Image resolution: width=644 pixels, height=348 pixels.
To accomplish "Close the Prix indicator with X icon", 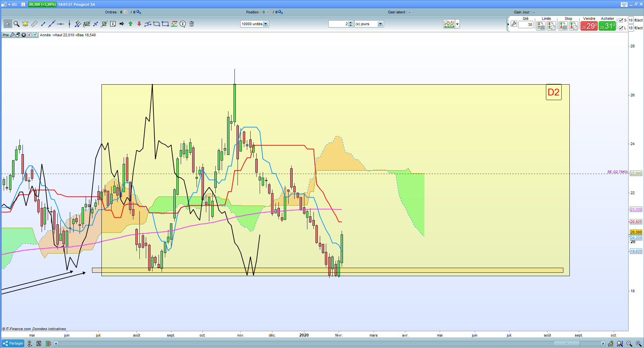I will point(24,35).
